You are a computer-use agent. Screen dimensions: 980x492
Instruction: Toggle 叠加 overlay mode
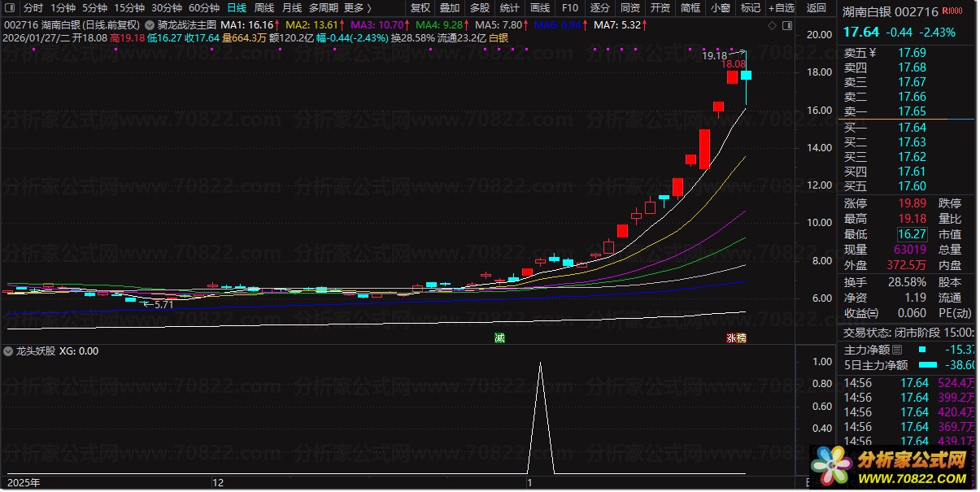tap(449, 8)
